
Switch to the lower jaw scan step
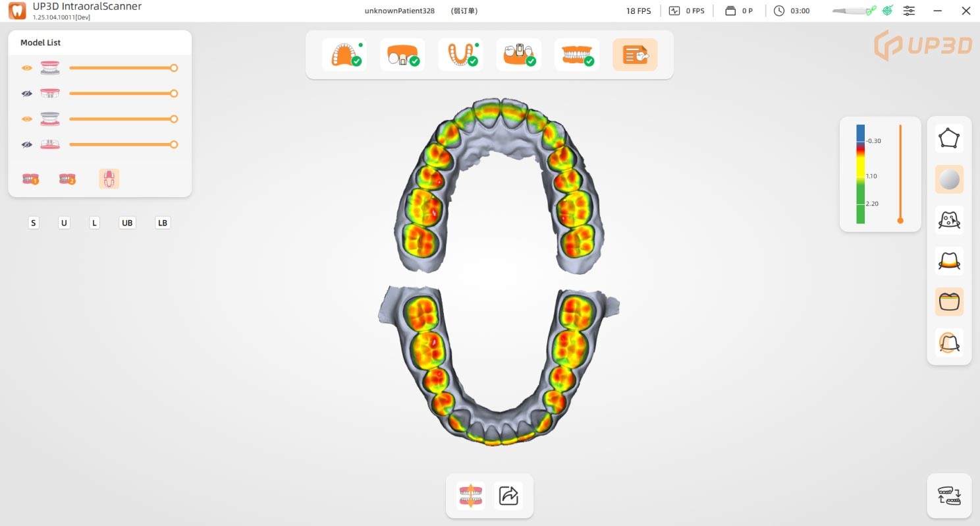pos(460,55)
